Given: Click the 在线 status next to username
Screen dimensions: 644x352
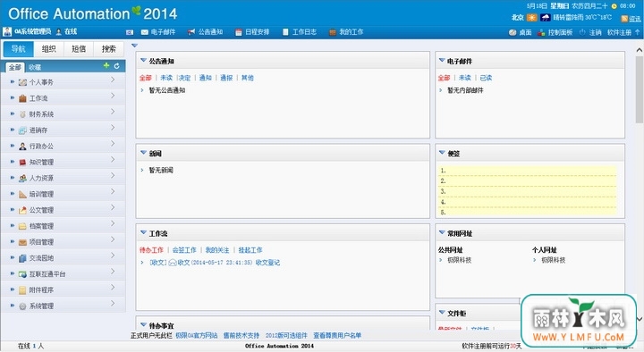Looking at the screenshot, I should click(x=71, y=31).
